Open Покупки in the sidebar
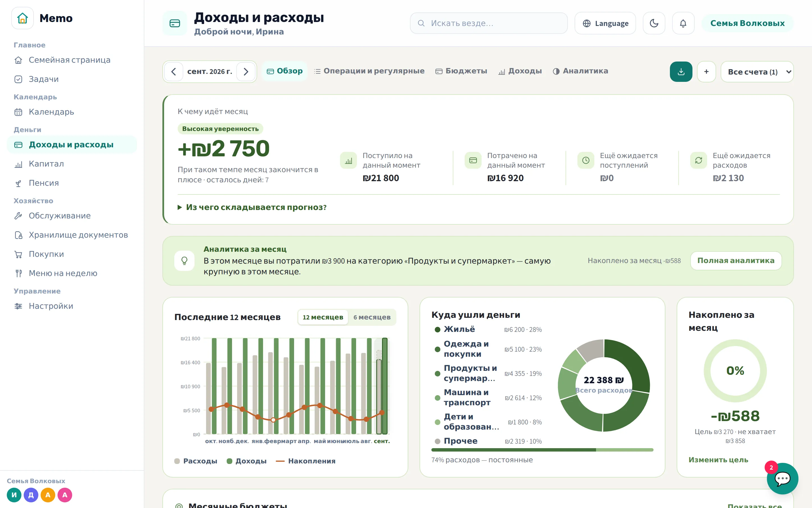812x508 pixels. click(x=72, y=254)
